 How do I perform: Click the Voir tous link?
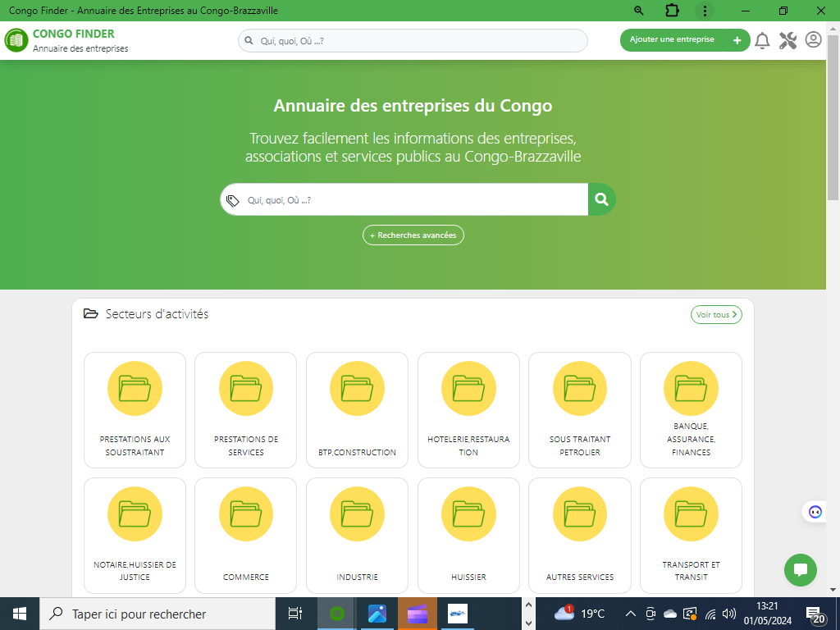tap(715, 314)
